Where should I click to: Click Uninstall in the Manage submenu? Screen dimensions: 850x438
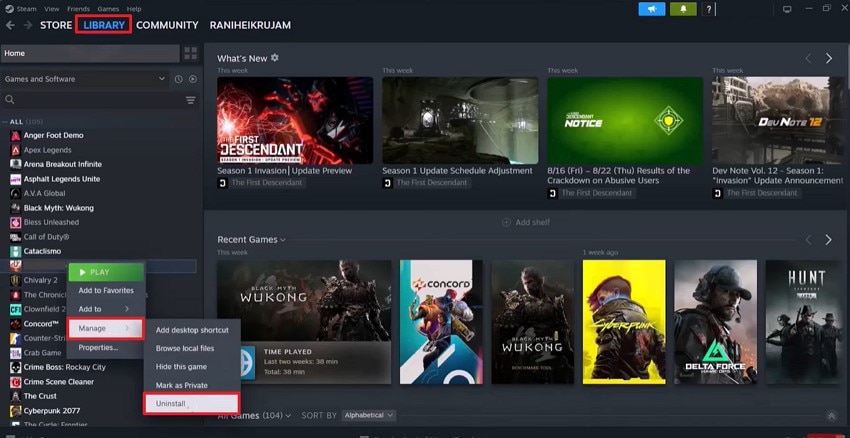pos(191,404)
